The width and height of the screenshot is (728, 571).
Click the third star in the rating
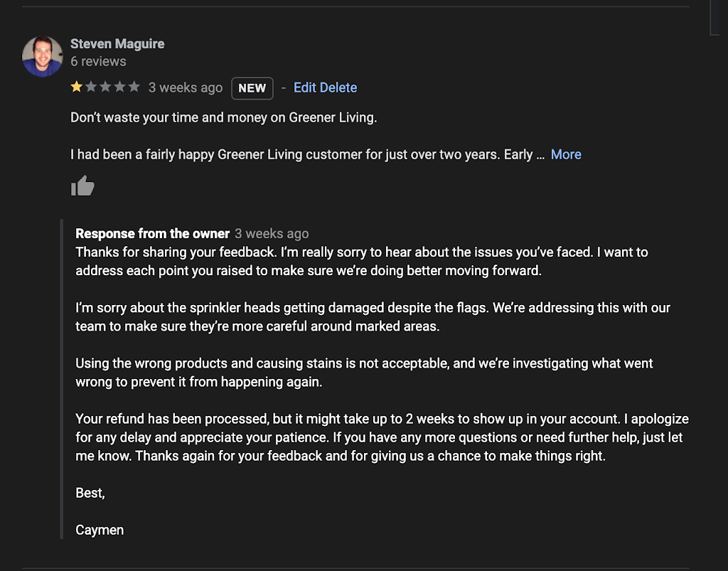tap(105, 87)
